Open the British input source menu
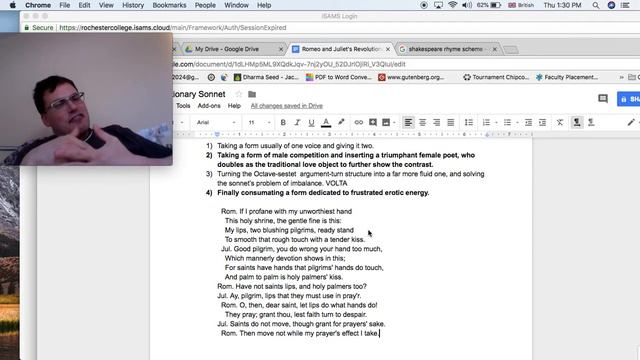This screenshot has width=640, height=360. point(521,5)
